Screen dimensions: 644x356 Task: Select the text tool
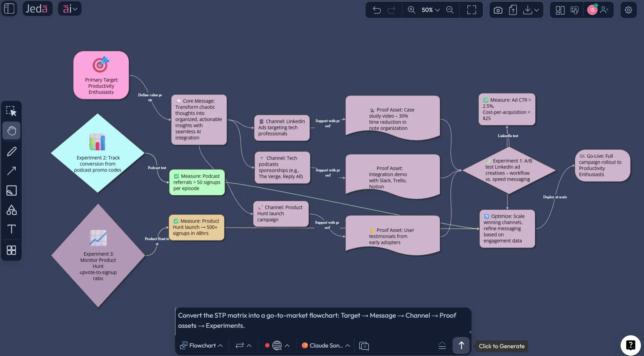click(11, 229)
